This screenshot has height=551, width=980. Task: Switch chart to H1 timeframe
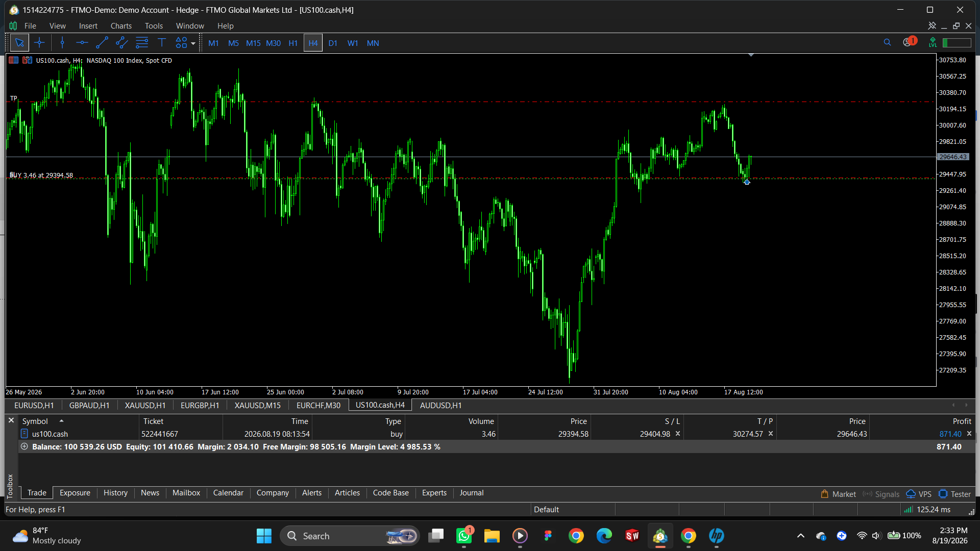293,43
